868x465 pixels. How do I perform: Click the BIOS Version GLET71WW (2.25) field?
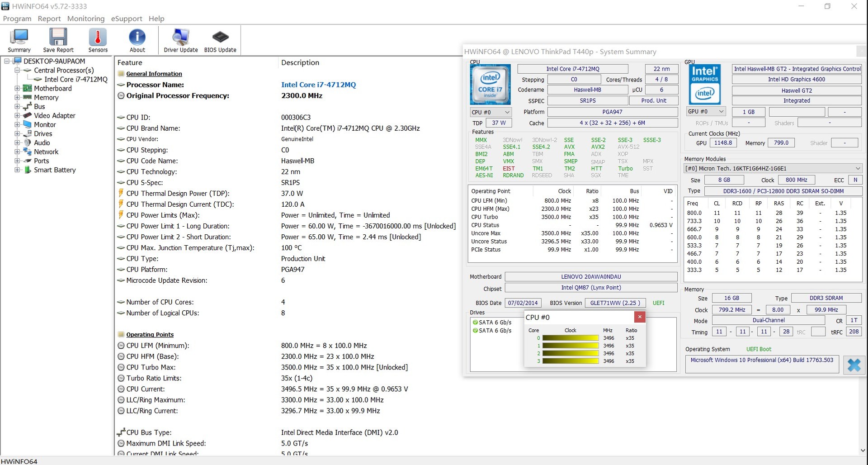click(615, 303)
